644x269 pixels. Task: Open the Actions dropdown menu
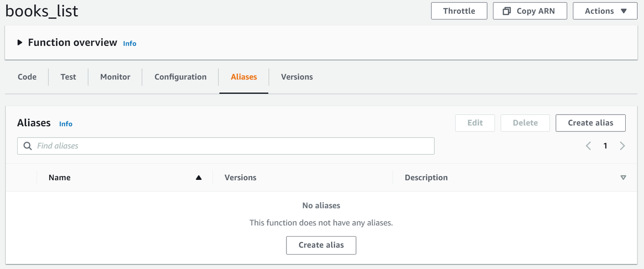605,11
